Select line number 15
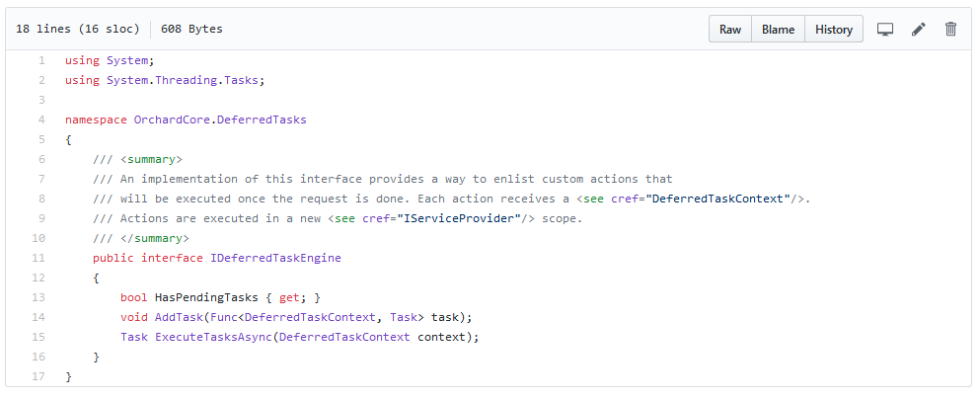 point(38,337)
